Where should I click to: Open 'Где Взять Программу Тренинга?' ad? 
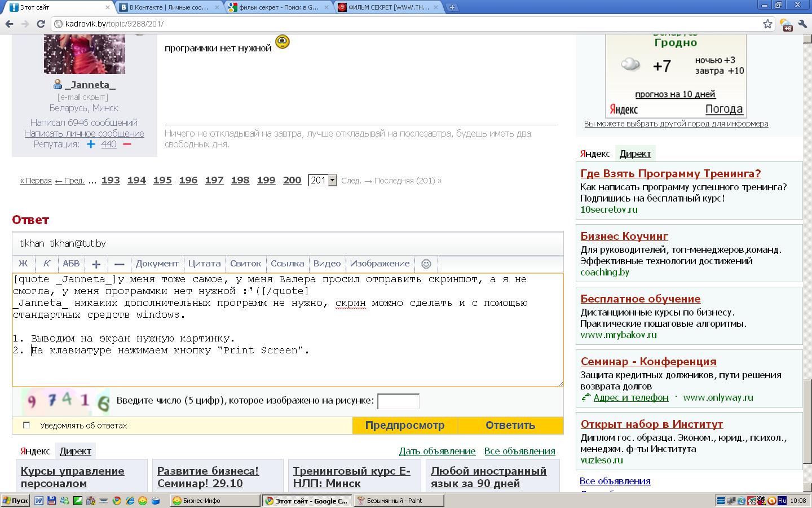670,173
